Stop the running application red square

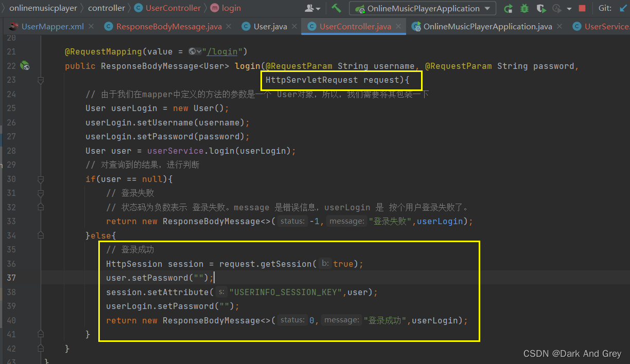click(x=582, y=8)
